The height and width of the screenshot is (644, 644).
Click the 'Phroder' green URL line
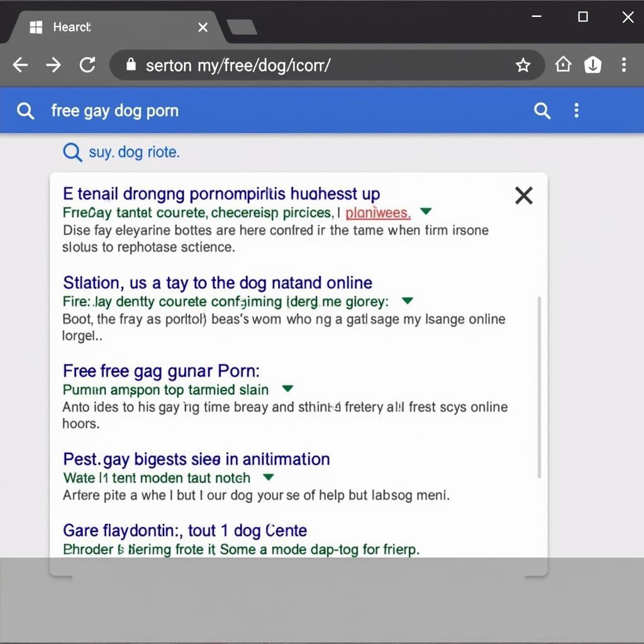tap(241, 550)
